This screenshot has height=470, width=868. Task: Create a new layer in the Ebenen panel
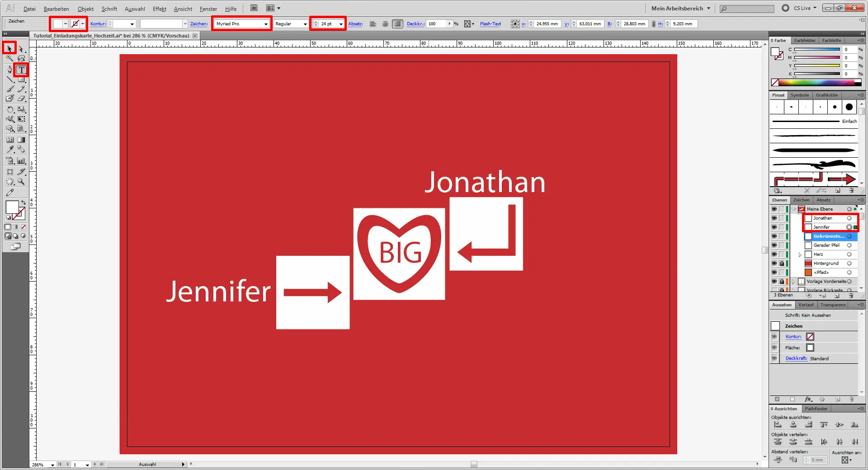click(x=837, y=296)
